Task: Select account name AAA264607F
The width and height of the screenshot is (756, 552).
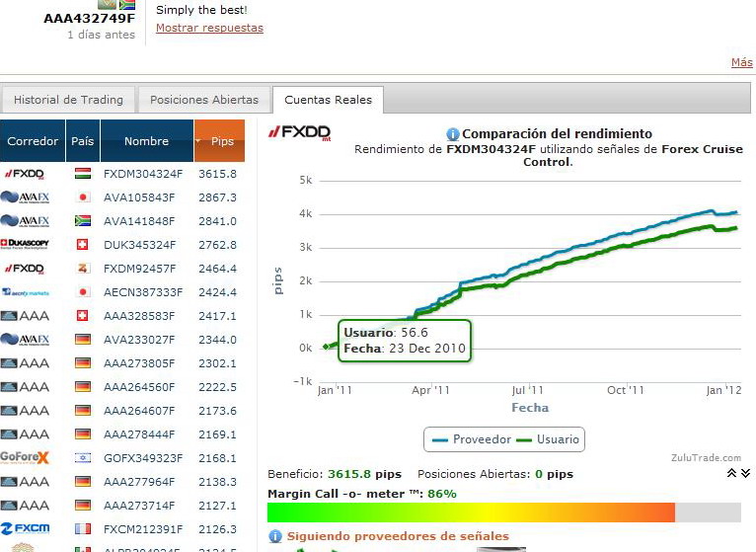Action: (139, 411)
